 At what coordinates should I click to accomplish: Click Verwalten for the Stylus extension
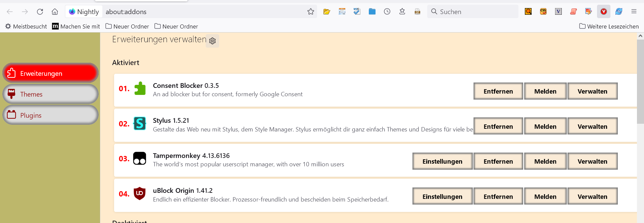coord(592,126)
